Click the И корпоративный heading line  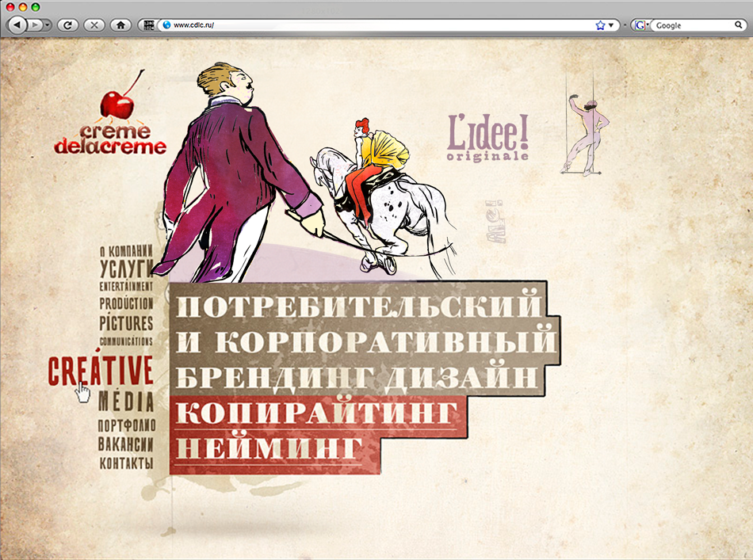(366, 341)
